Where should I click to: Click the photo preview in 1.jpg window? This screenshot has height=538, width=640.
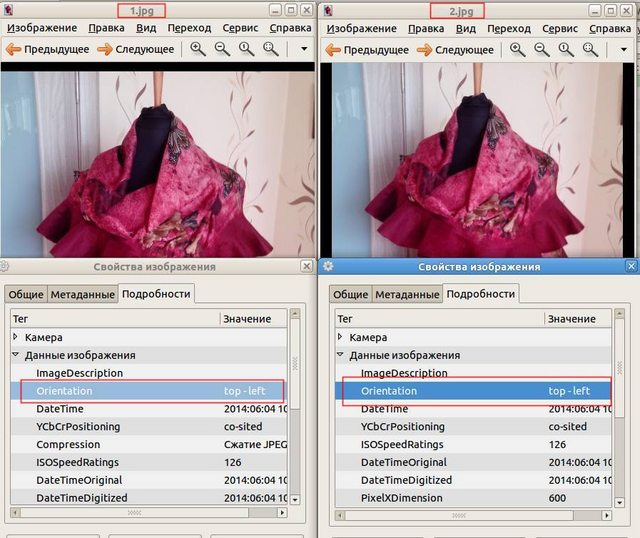pos(158,165)
